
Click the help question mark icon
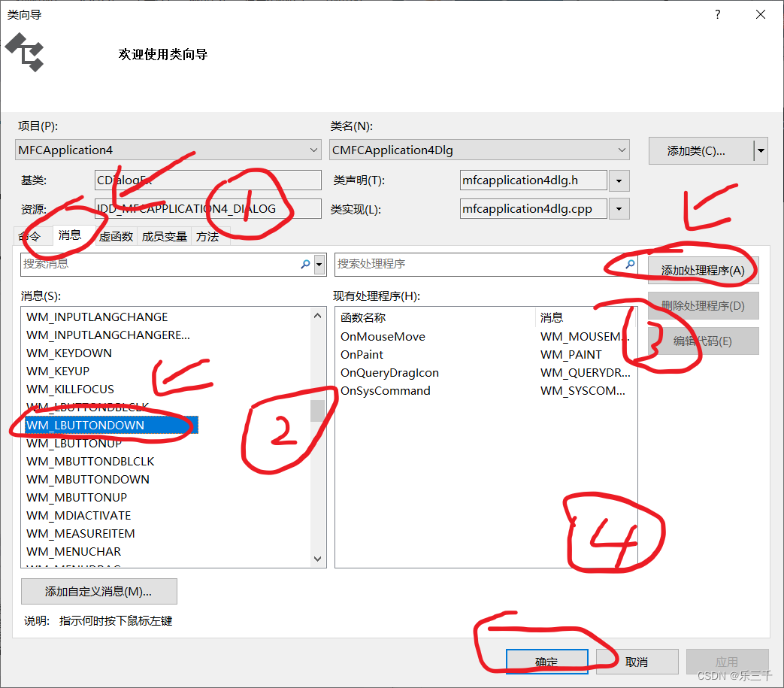point(717,14)
